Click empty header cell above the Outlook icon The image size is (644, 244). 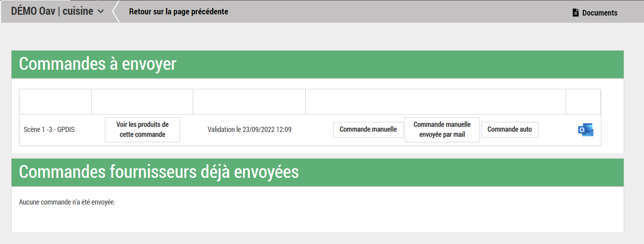coord(583,102)
